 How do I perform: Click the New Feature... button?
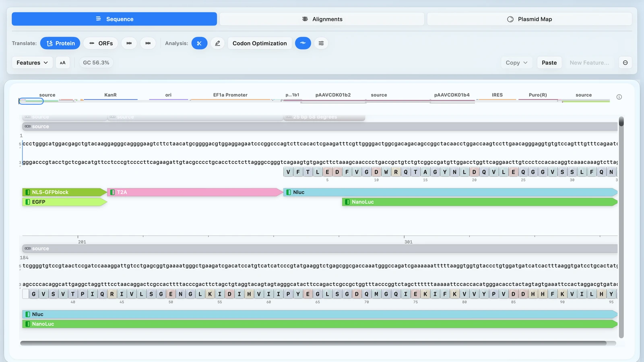(x=589, y=62)
